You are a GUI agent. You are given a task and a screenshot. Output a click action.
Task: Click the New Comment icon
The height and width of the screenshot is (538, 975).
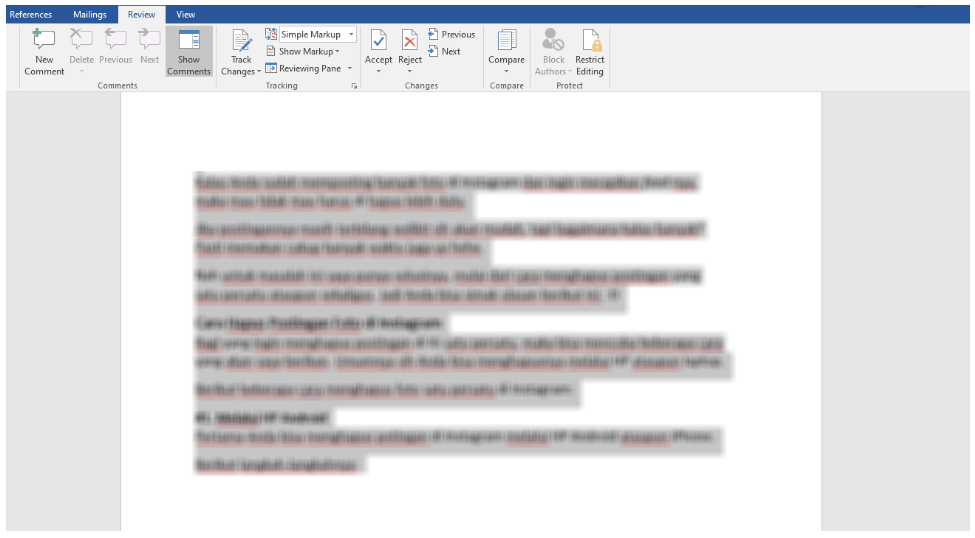click(x=44, y=40)
